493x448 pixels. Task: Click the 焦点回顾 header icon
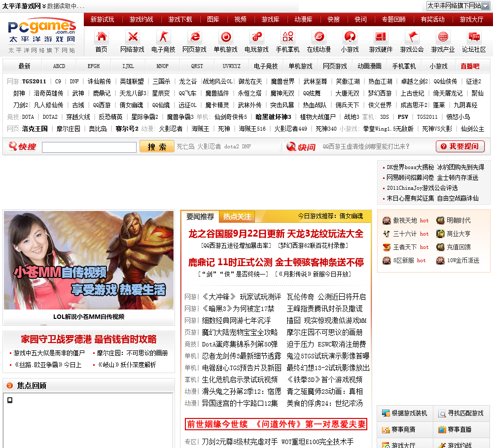10,385
